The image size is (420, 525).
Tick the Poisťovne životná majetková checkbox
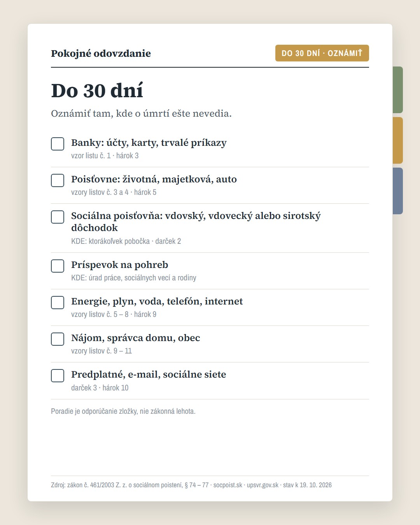tap(58, 180)
